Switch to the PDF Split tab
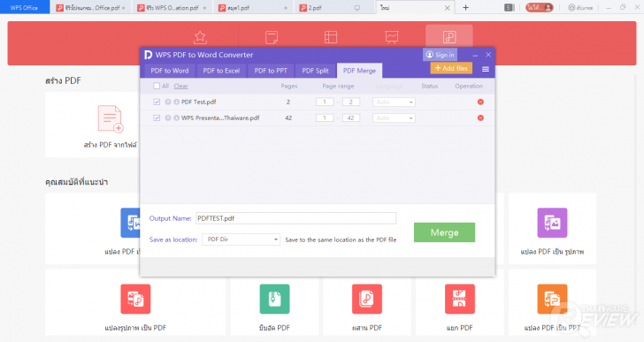The height and width of the screenshot is (342, 644). (x=316, y=71)
